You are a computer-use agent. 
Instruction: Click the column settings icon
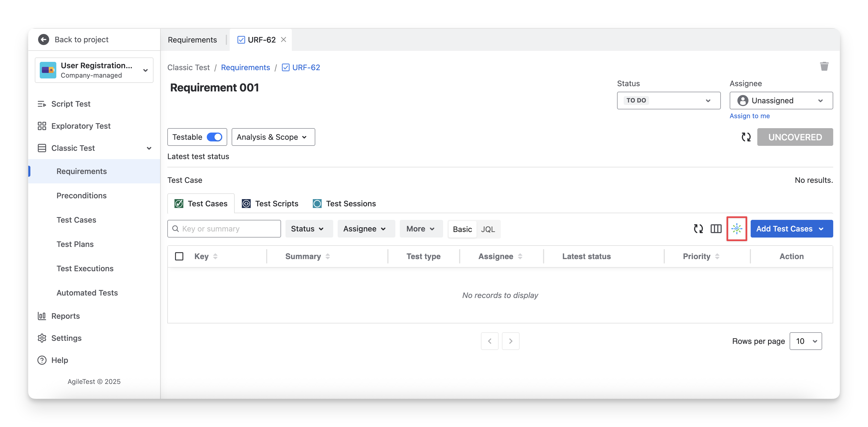716,229
